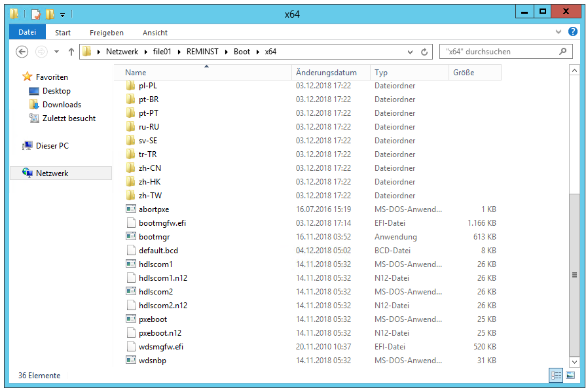Screen dimensions: 588x392
Task: Select the file name pxeboot.n12
Action: (160, 333)
